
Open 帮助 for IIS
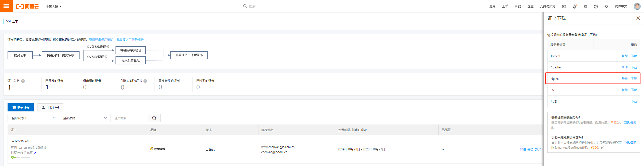tap(625, 90)
